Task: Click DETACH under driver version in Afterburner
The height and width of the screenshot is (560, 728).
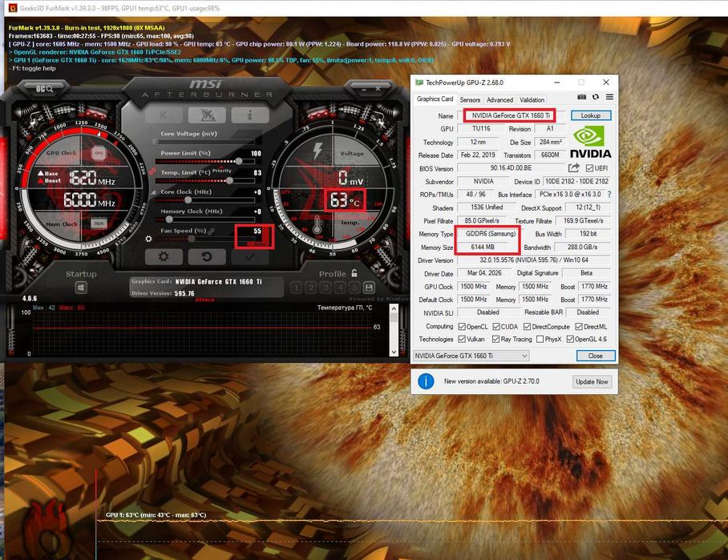Action: pos(204,300)
